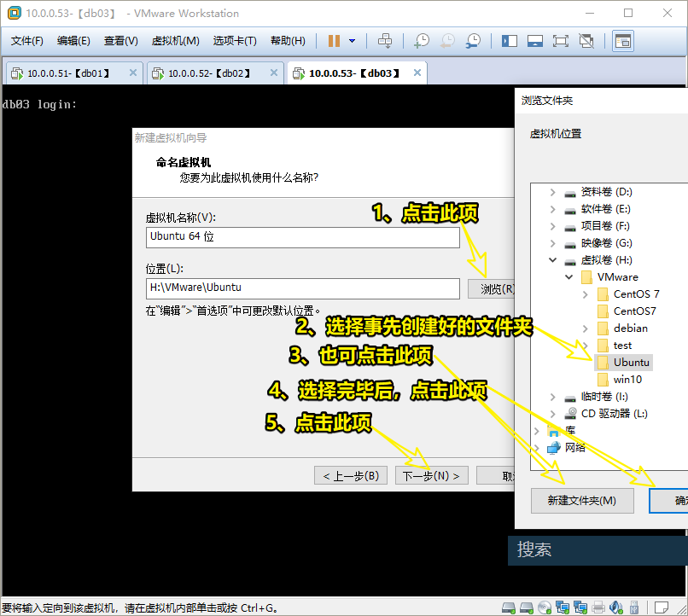The width and height of the screenshot is (688, 616).
Task: Toggle the thumbnail bar visibility
Action: pyautogui.click(x=533, y=40)
